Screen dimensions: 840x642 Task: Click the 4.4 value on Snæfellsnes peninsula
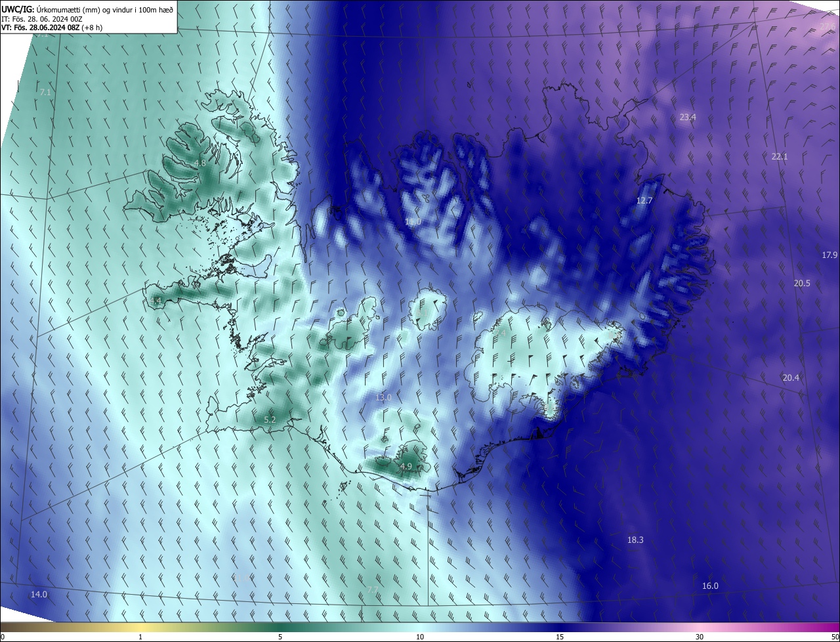[156, 301]
